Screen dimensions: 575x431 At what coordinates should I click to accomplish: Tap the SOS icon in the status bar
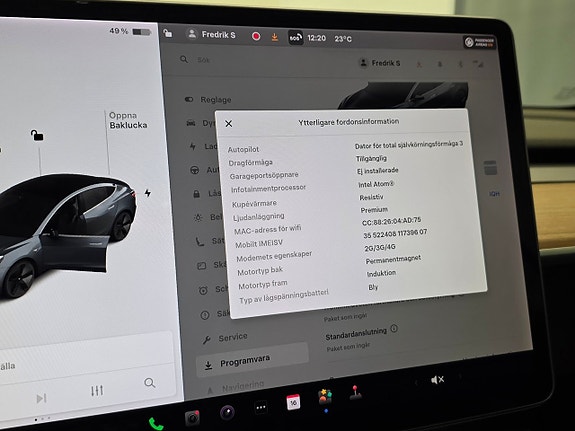click(296, 37)
